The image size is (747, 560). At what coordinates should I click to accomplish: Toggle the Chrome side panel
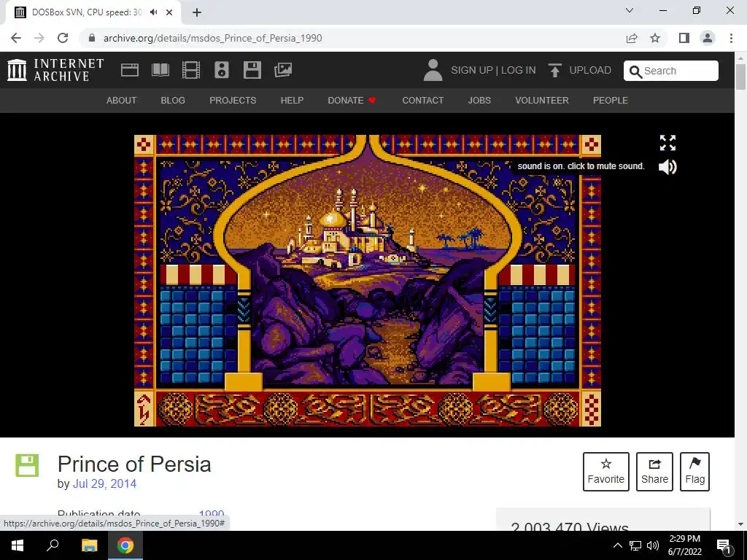pos(684,38)
